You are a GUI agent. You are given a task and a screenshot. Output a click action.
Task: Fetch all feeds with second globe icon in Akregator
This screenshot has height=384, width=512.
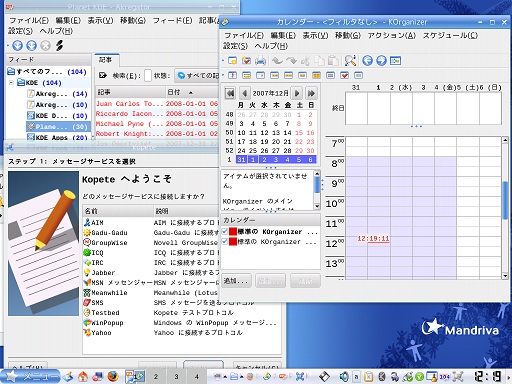(x=31, y=46)
